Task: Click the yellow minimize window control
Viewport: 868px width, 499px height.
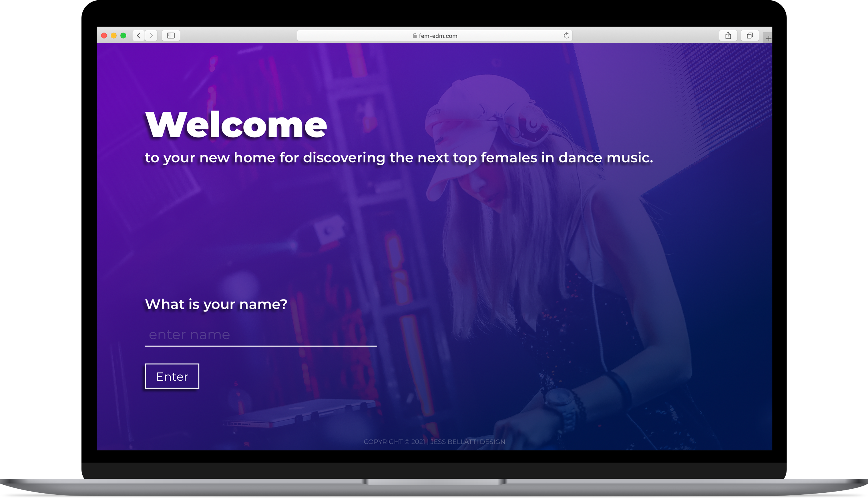Action: click(114, 35)
